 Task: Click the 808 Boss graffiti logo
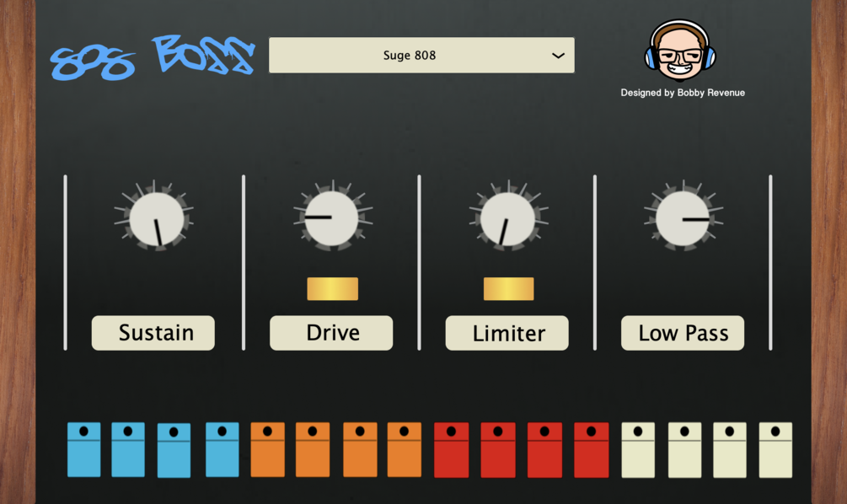152,55
